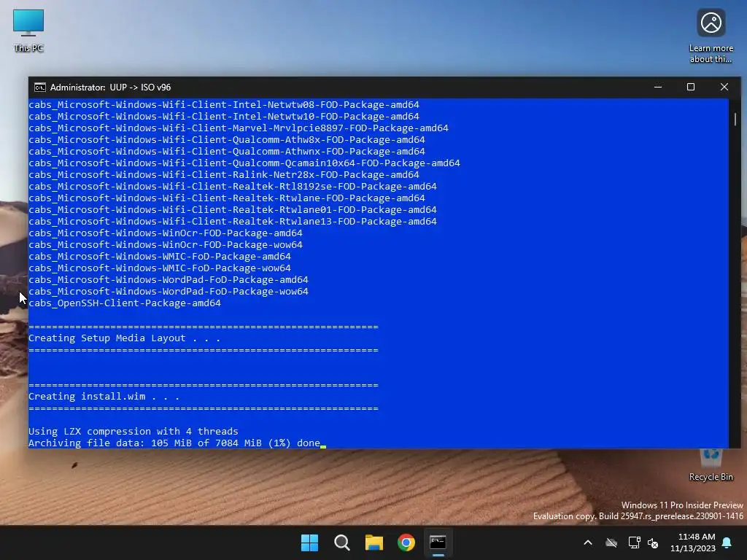The image size is (747, 560).
Task: Click the WordPad-FoD-Package-amd64 line
Action: click(169, 279)
